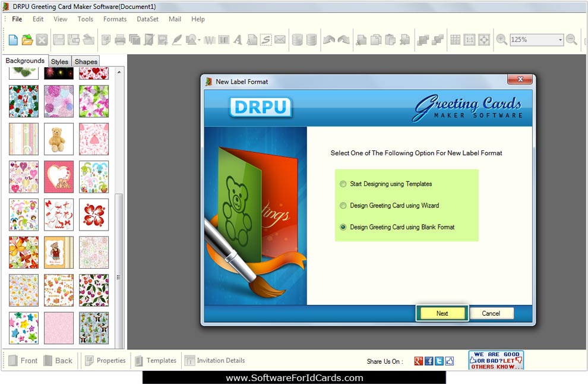
Task: Click the Save floppy disk icon
Action: point(59,39)
